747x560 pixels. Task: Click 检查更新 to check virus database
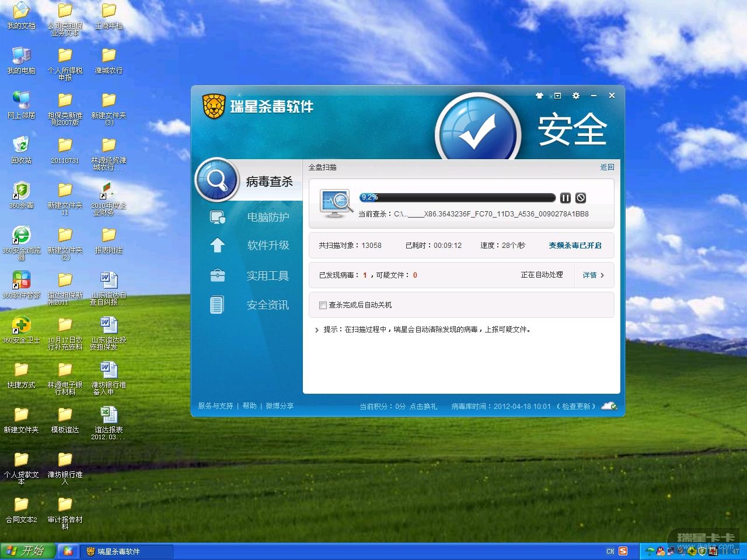point(577,407)
